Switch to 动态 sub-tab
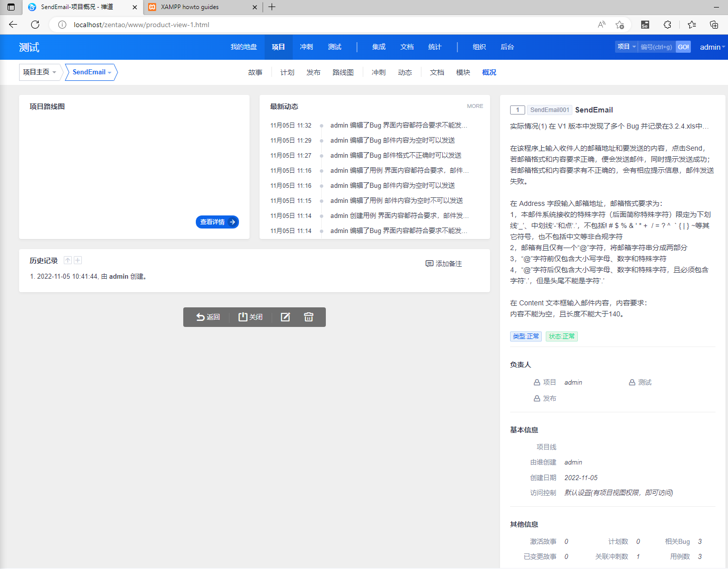Screen dimensions: 728x569 coord(405,72)
